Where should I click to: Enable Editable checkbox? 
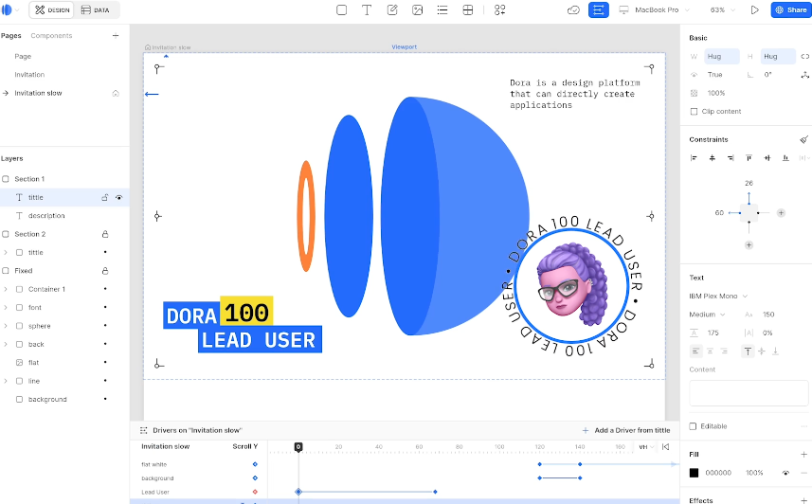pyautogui.click(x=693, y=426)
